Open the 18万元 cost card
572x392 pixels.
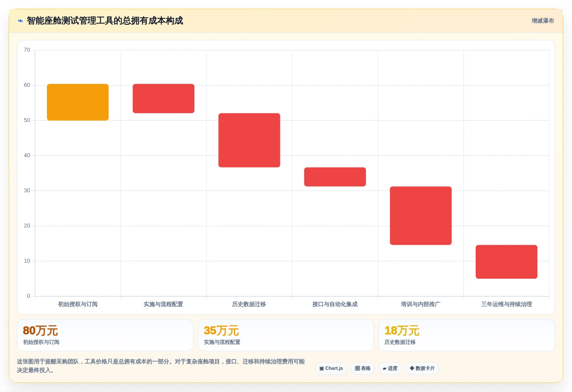(x=467, y=335)
